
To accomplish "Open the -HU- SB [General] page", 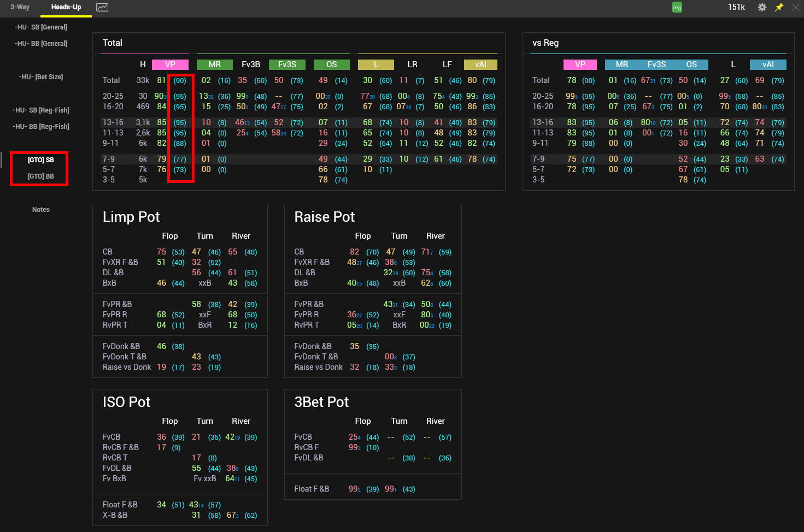I will click(41, 27).
